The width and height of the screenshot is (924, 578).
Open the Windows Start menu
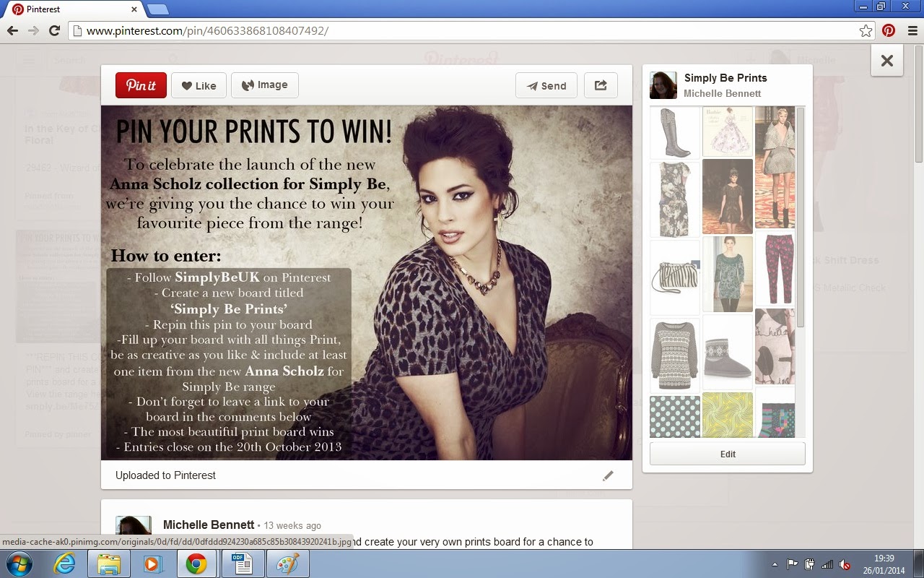(x=18, y=564)
